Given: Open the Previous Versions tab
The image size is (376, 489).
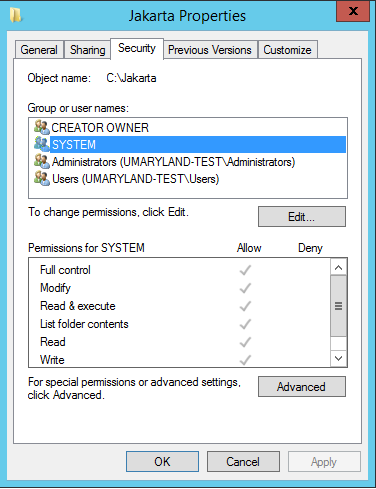Looking at the screenshot, I should [x=210, y=50].
